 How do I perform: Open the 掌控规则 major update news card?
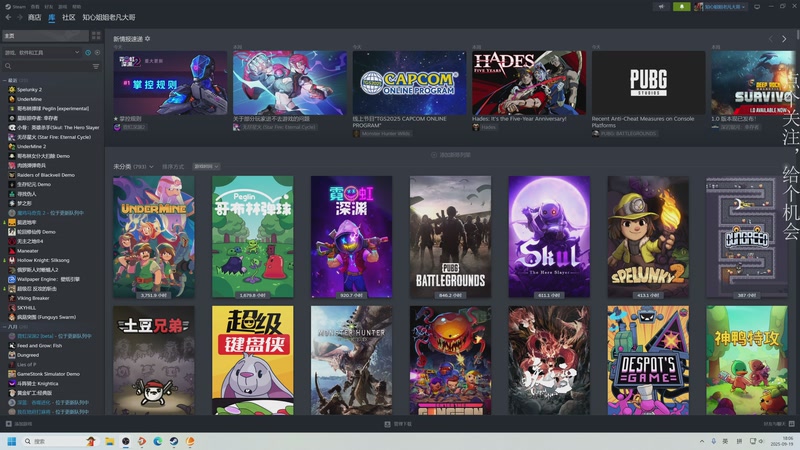point(170,83)
